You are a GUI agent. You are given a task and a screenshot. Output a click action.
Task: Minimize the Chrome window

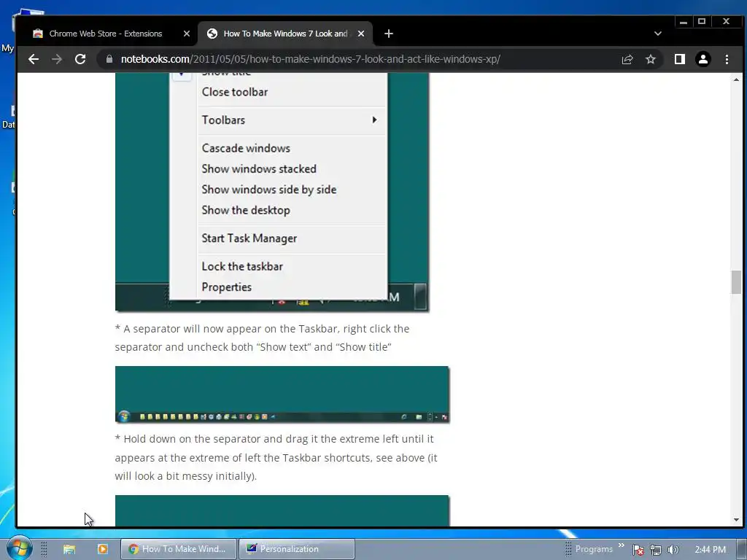point(684,21)
